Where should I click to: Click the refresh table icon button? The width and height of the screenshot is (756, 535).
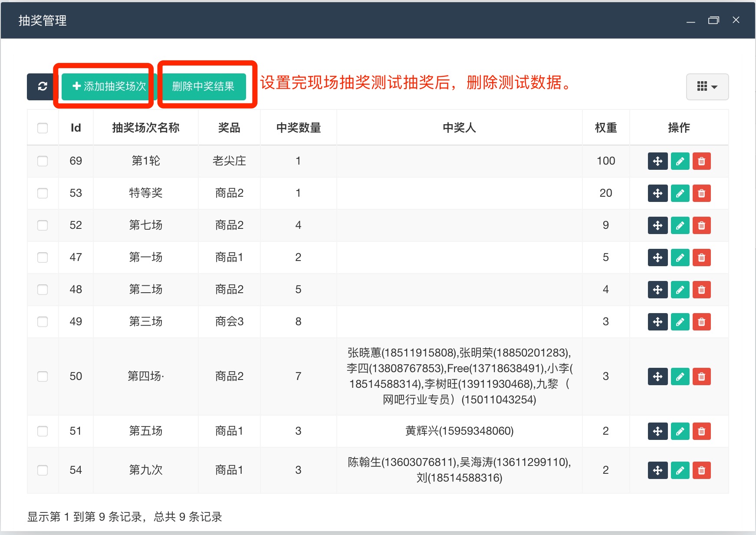[42, 86]
